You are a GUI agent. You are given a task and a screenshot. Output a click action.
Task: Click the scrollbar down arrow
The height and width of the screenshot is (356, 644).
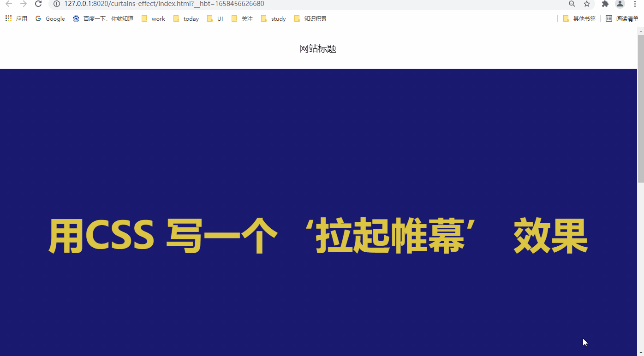(641, 352)
